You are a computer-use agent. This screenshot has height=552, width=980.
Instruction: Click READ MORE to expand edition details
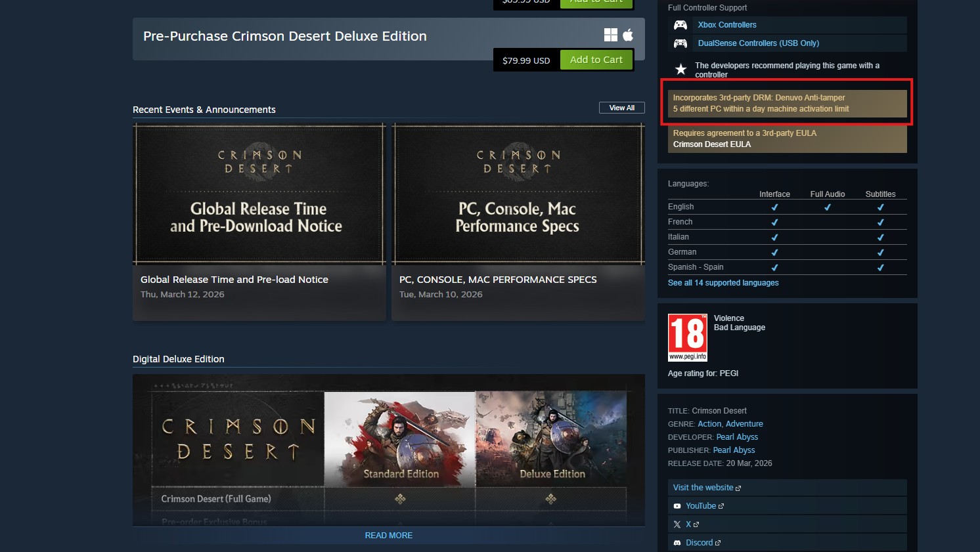coord(388,535)
